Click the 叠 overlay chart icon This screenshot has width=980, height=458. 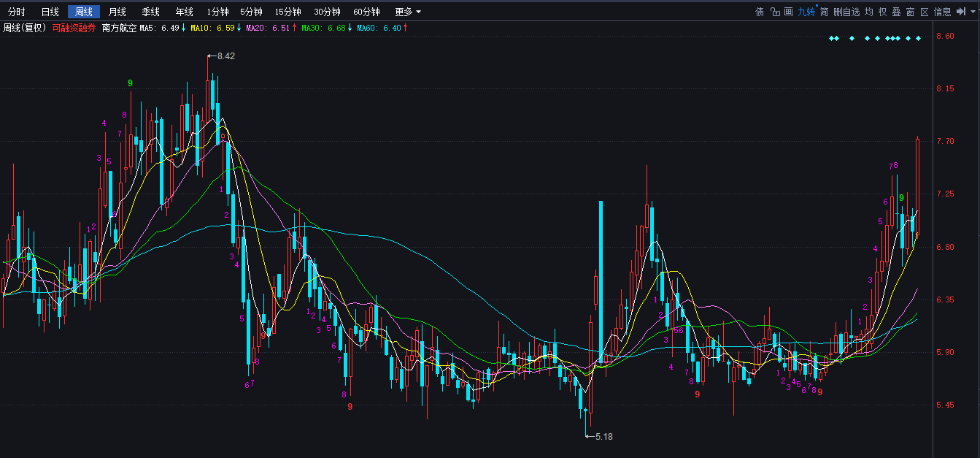[x=896, y=12]
